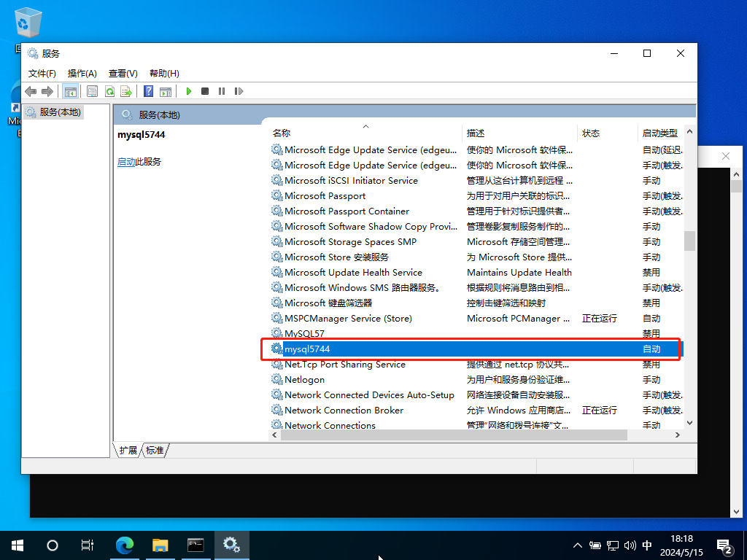Viewport: 747px width, 560px height.
Task: Click the blue Help toolbar icon
Action: click(x=148, y=91)
